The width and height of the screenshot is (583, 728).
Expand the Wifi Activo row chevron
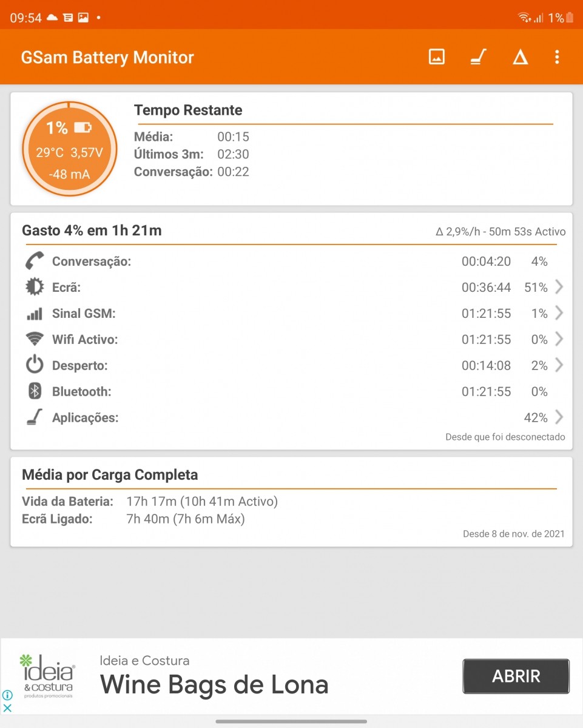559,339
